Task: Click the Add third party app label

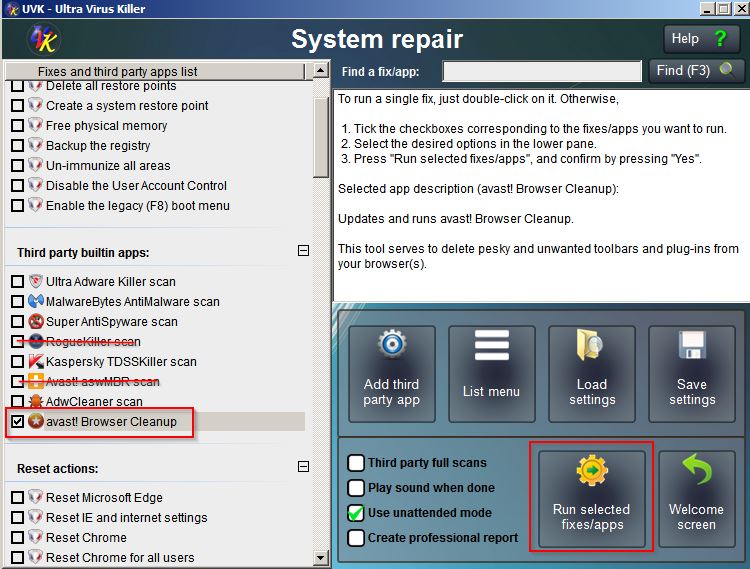Action: click(392, 392)
